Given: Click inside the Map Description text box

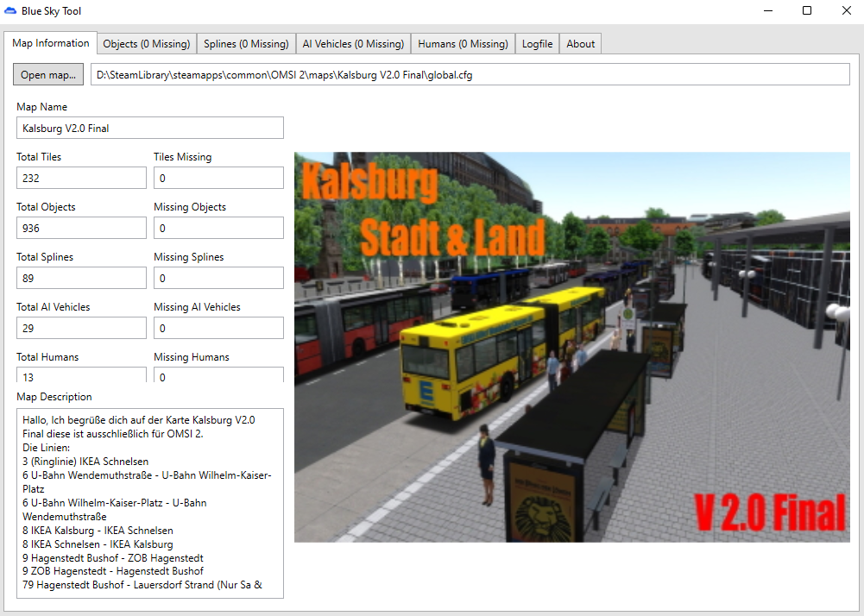Looking at the screenshot, I should [x=149, y=503].
